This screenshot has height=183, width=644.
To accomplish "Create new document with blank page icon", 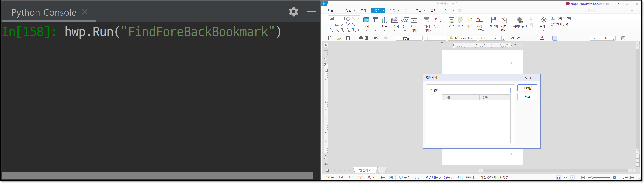I will coord(330,38).
